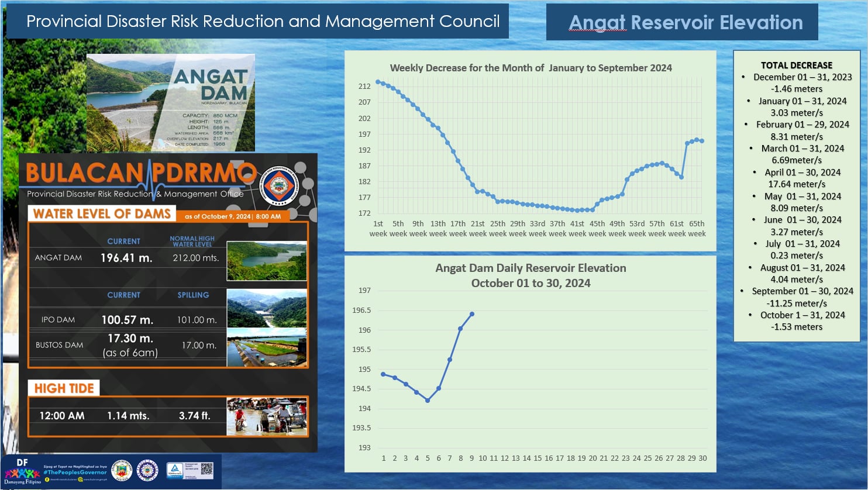Click the October 1 – 31, 2024 entry
This screenshot has height=490, width=868.
pos(802,315)
